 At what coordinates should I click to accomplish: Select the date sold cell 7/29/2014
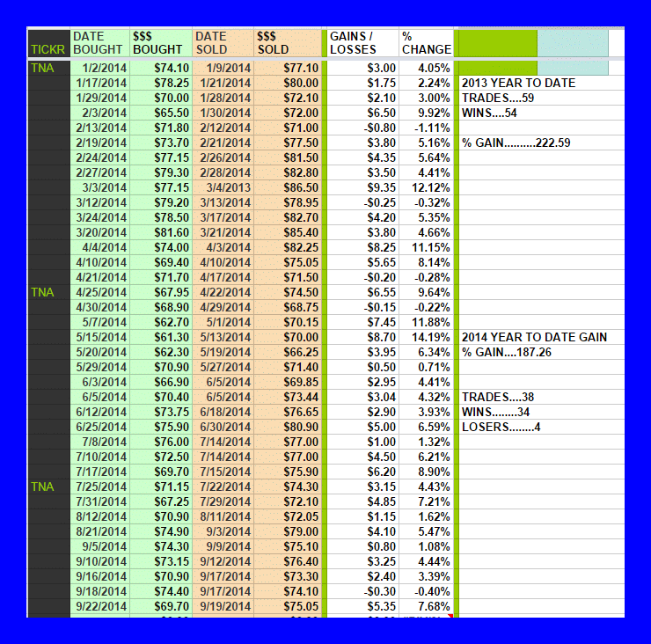click(x=223, y=501)
